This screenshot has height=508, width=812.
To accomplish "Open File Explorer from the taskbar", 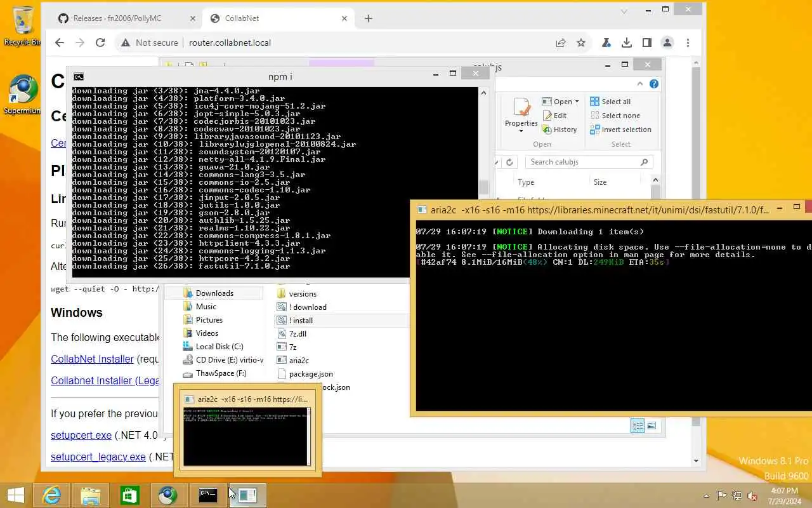I will click(91, 495).
